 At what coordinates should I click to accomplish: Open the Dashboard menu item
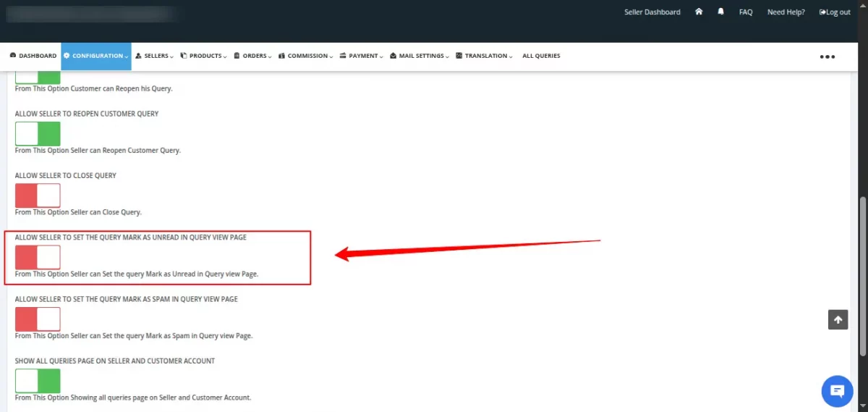click(x=33, y=56)
